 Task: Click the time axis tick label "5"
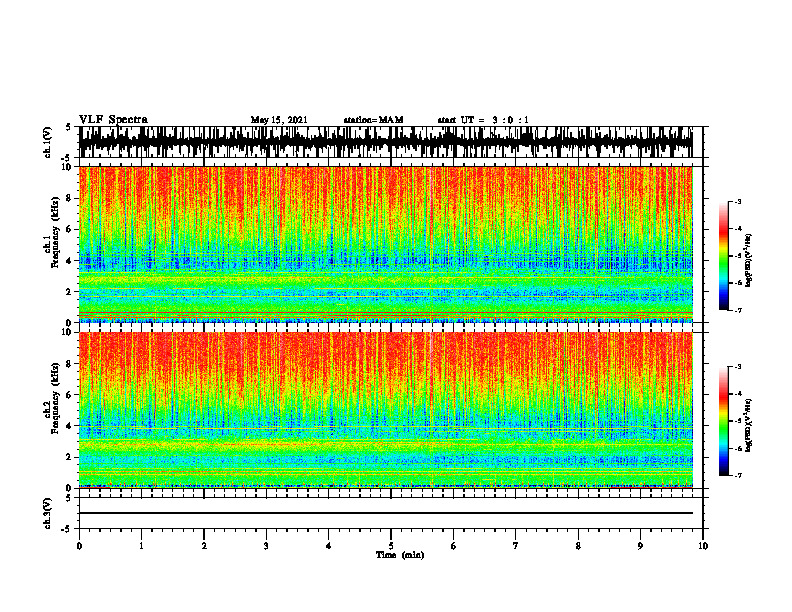(391, 546)
